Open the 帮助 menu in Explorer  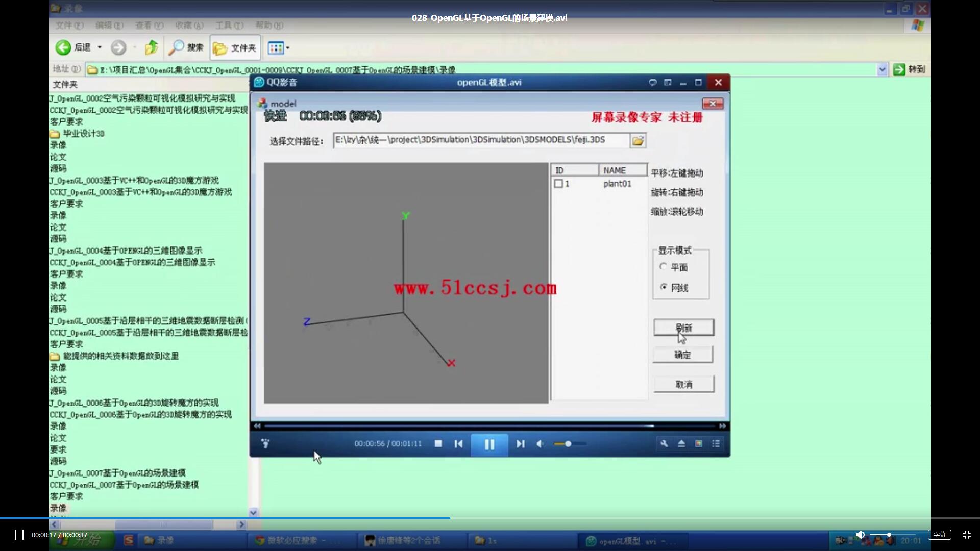[269, 25]
